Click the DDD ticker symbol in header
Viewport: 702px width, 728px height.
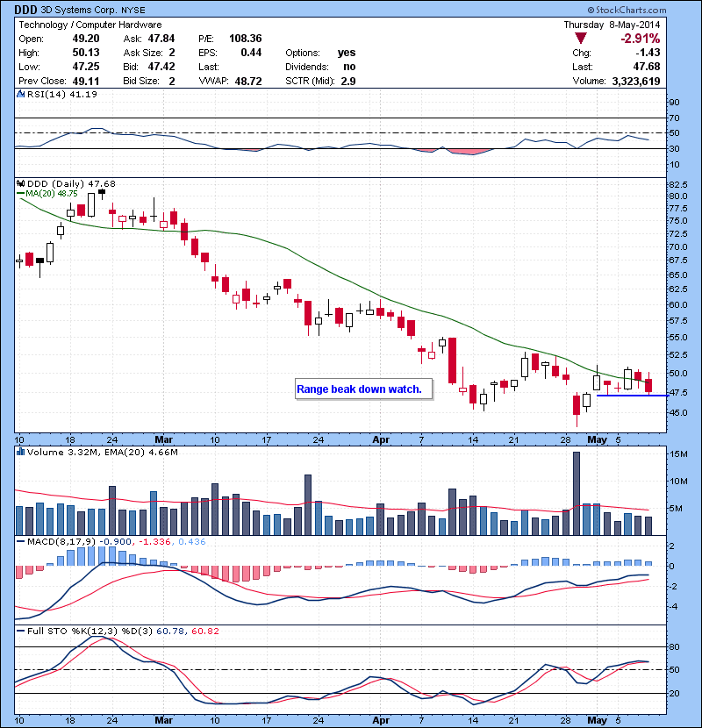pos(25,10)
